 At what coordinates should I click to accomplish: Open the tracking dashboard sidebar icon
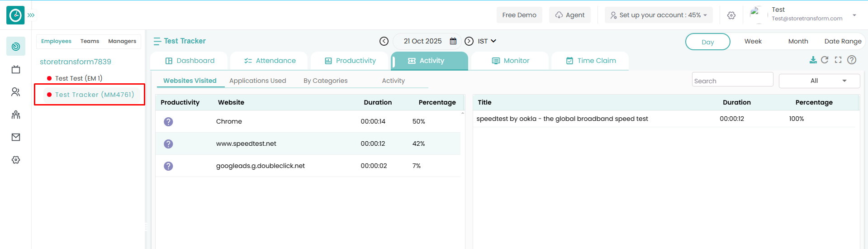(16, 46)
